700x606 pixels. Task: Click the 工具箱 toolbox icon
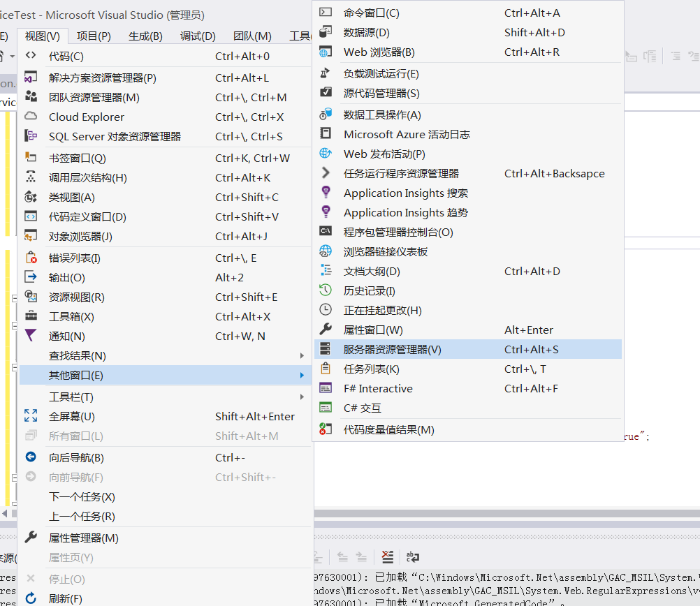click(30, 316)
